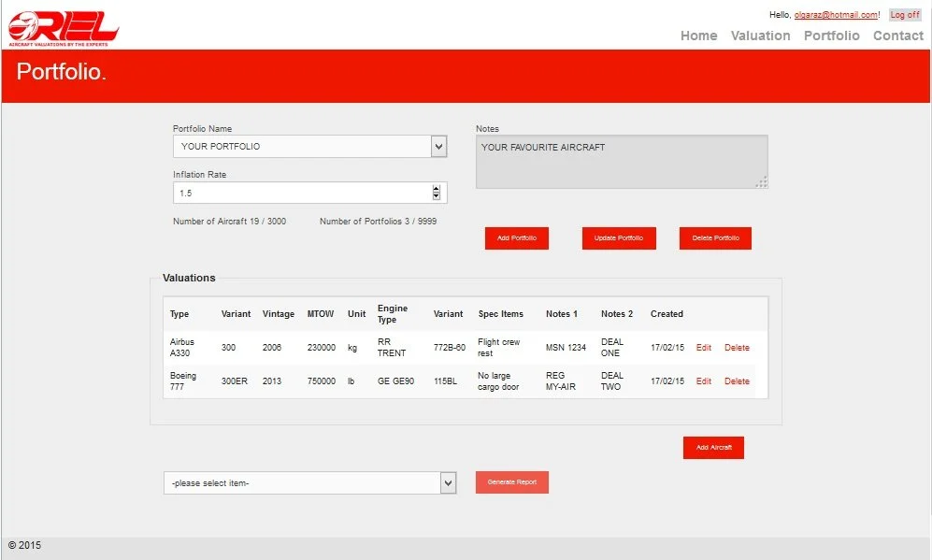Click the olgaraz@hotmail.com account link
Viewport: 932px width, 560px height.
pos(837,15)
